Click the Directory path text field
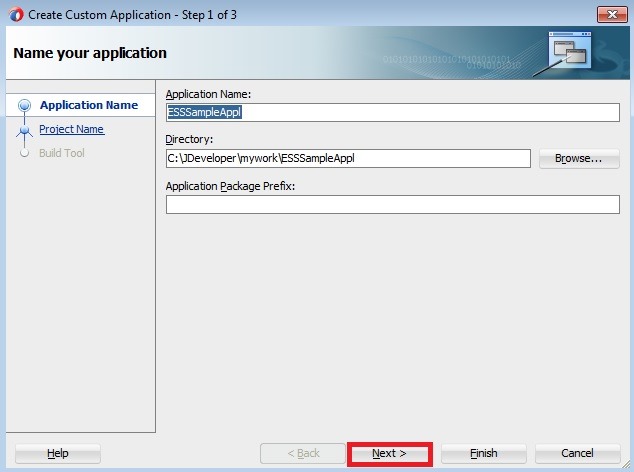 click(x=347, y=159)
